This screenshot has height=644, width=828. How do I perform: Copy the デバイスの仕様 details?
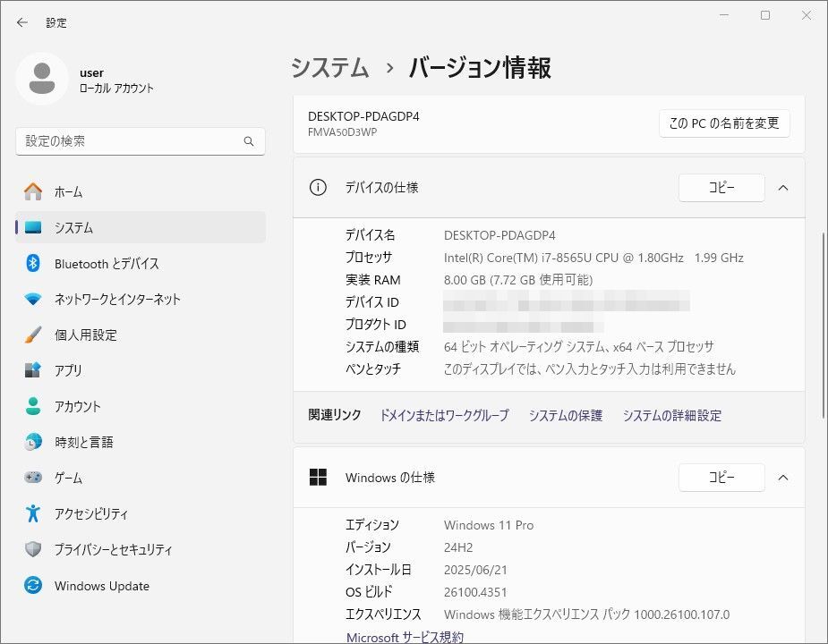point(721,188)
